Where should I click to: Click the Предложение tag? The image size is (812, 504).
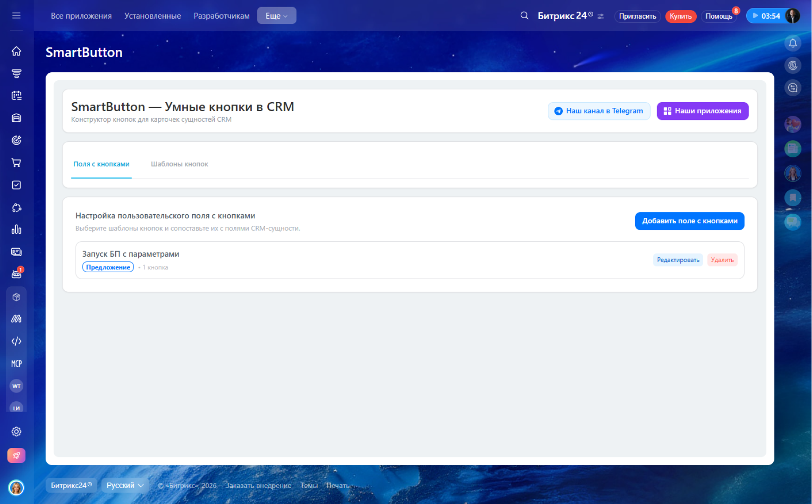108,267
